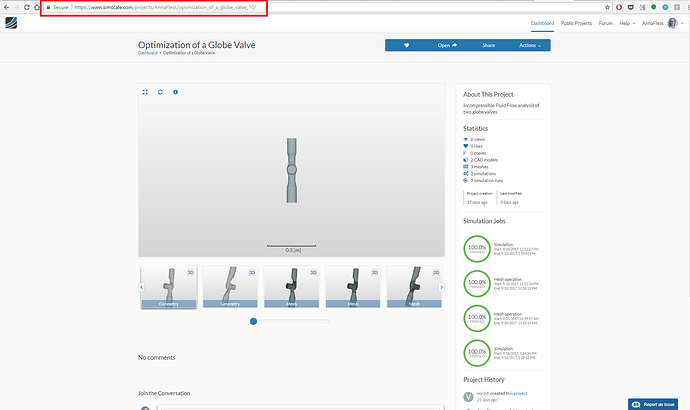Click the first Simulation 100% progress ring
The width and height of the screenshot is (690, 410).
(x=477, y=249)
